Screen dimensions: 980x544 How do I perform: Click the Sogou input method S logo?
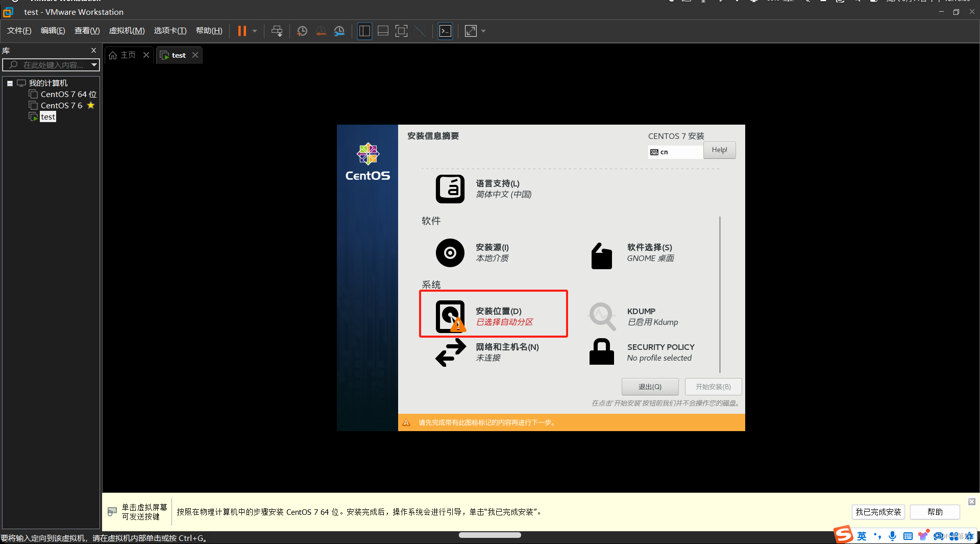(x=844, y=534)
